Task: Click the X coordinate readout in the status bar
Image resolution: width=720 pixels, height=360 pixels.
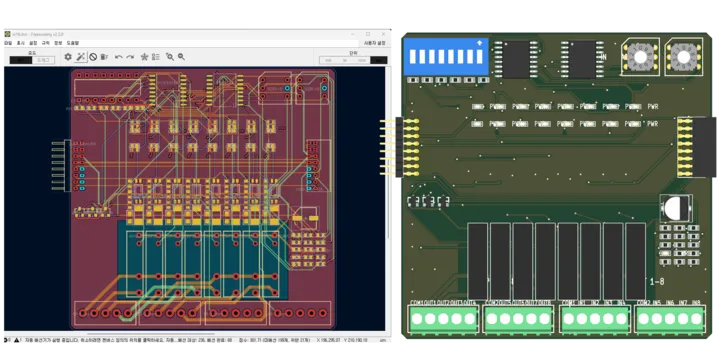Action: [x=329, y=340]
